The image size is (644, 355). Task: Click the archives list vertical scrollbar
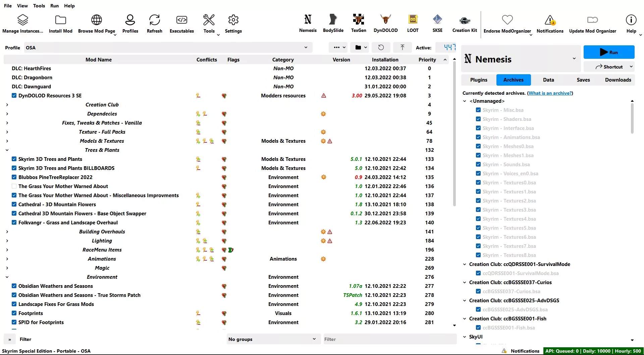pyautogui.click(x=632, y=118)
